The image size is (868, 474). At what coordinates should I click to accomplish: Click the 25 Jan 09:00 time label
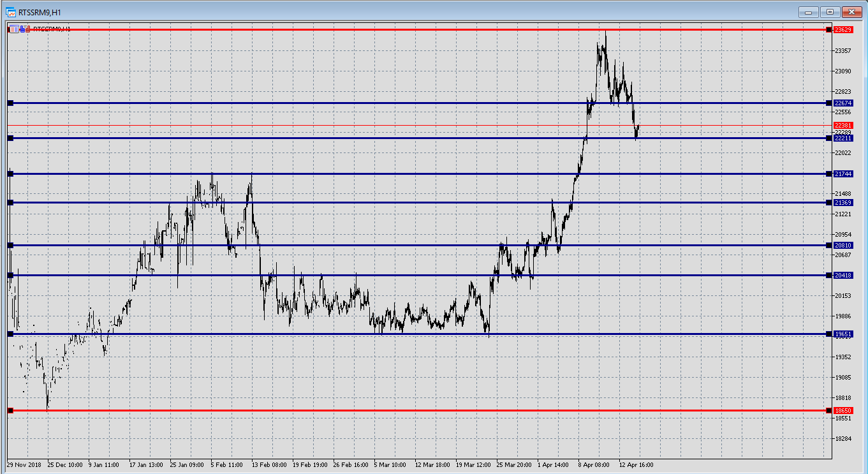[187, 465]
